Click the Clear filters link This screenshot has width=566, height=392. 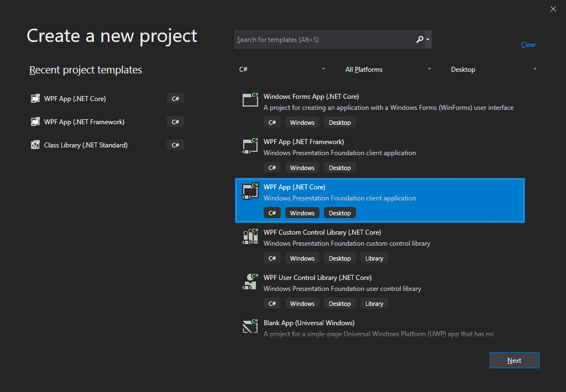point(528,45)
